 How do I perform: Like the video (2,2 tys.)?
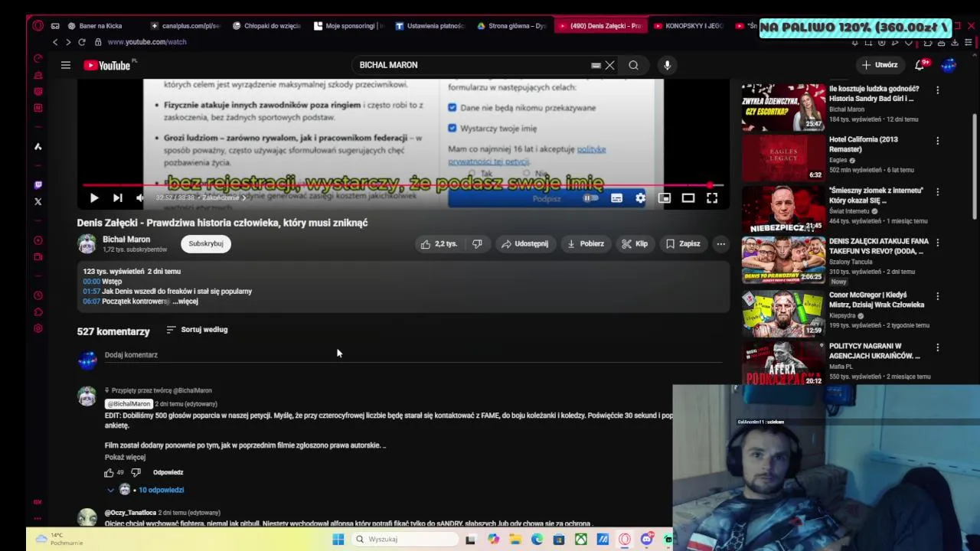(438, 243)
